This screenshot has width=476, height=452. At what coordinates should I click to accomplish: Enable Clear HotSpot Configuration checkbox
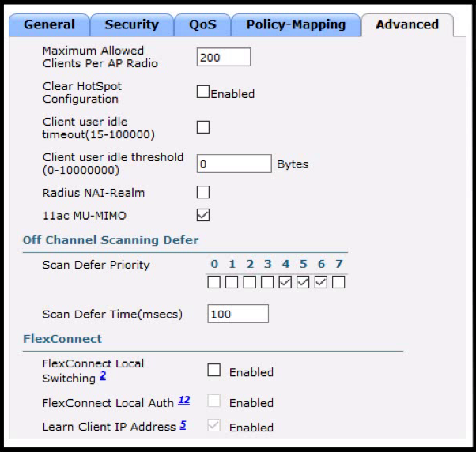pyautogui.click(x=203, y=92)
